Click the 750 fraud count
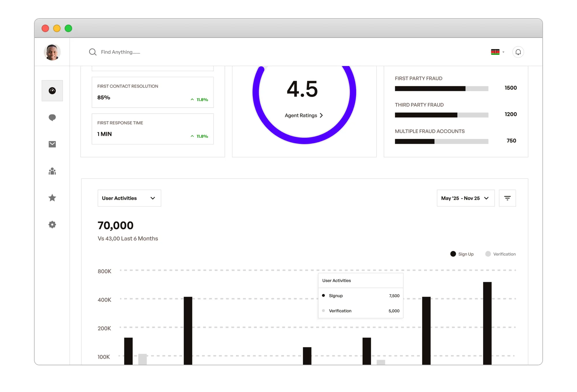577x392 pixels. pos(511,141)
